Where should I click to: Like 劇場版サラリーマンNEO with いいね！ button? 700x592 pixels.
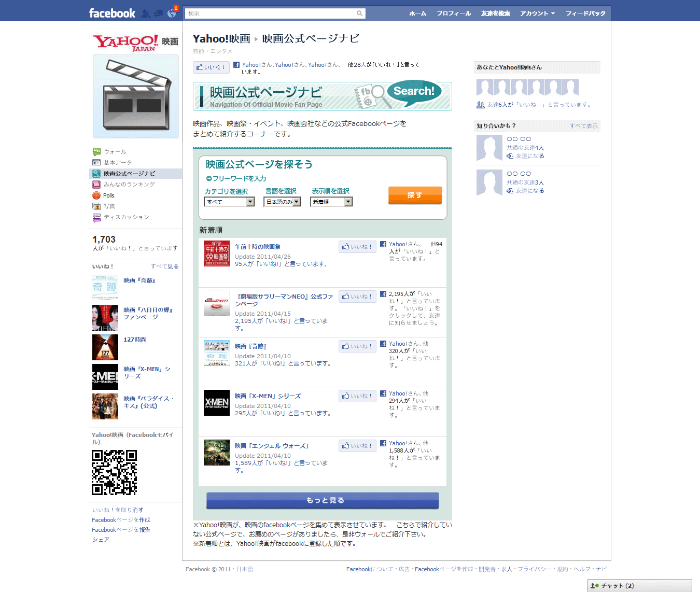click(x=357, y=297)
